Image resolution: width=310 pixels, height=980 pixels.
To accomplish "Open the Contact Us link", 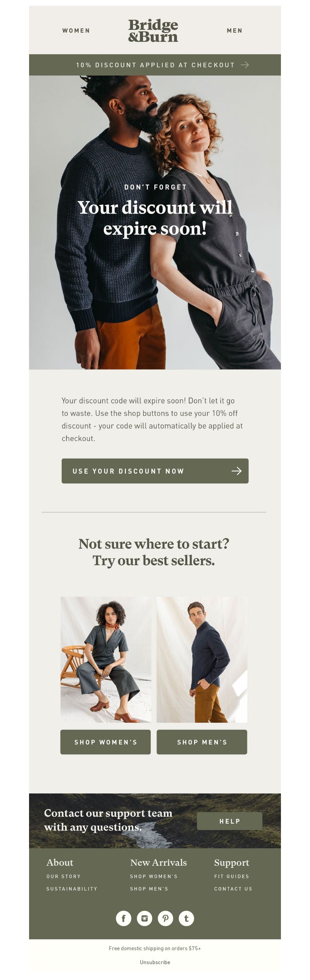I will (x=233, y=889).
